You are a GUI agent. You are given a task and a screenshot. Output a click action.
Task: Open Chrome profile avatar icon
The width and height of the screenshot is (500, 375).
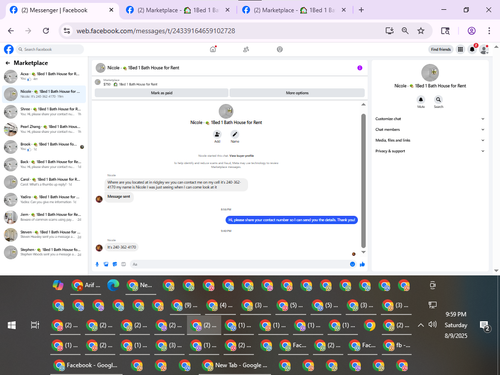point(471,31)
